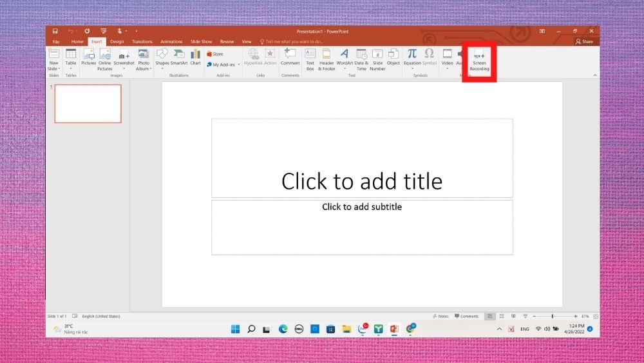The height and width of the screenshot is (363, 644).
Task: Insert a Chart
Action: click(x=196, y=57)
